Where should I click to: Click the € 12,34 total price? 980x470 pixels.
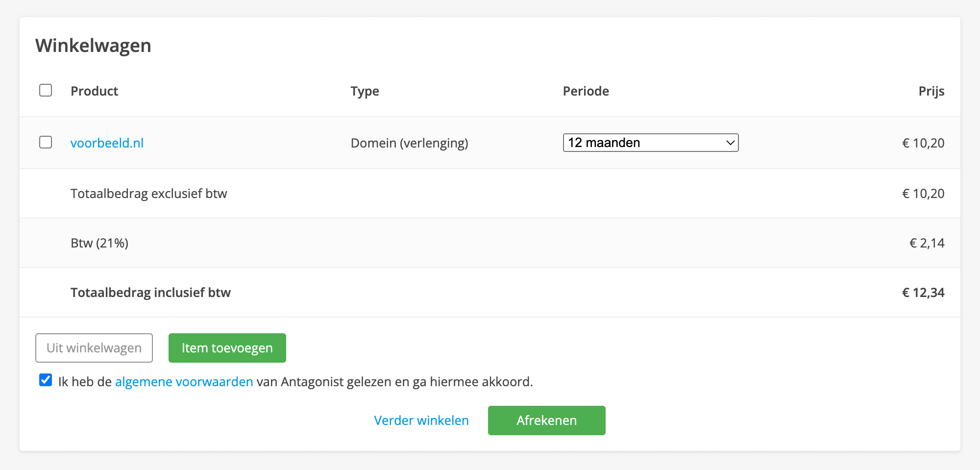pyautogui.click(x=924, y=293)
